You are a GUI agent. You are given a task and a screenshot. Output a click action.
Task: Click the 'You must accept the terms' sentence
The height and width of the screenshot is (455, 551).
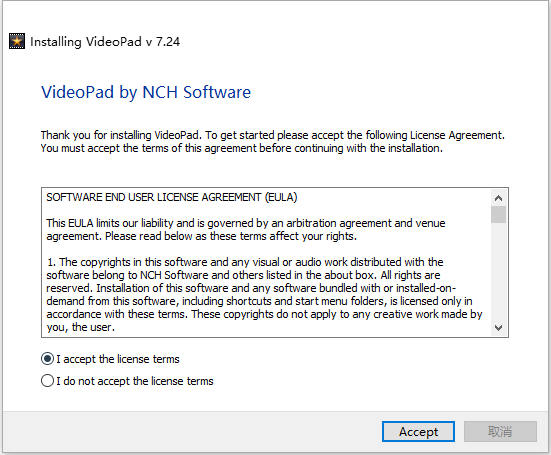(x=242, y=148)
